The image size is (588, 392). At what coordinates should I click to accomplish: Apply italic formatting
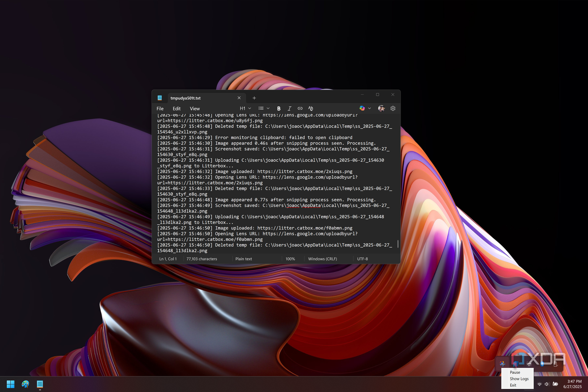pos(289,108)
